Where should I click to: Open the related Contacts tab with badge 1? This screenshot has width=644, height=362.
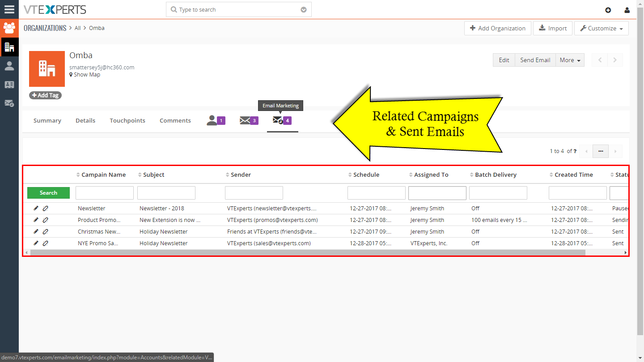point(216,120)
